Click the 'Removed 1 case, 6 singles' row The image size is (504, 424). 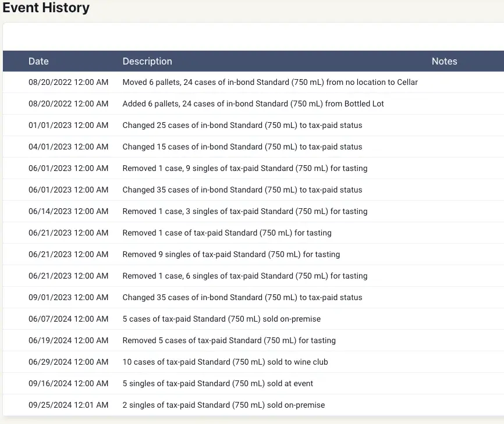click(244, 276)
